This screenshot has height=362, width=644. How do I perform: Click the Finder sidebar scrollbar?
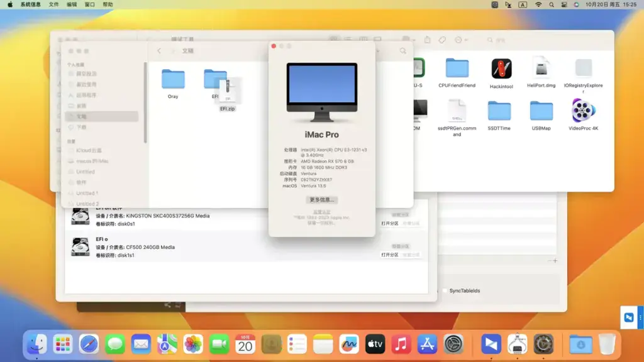145,102
